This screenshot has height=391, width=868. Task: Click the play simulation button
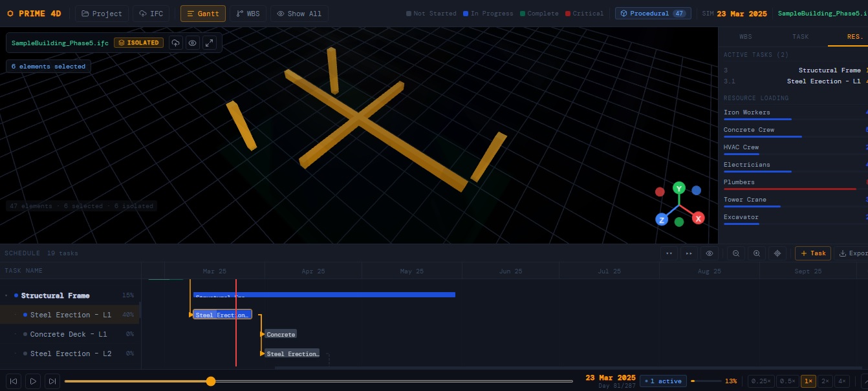[x=33, y=381]
